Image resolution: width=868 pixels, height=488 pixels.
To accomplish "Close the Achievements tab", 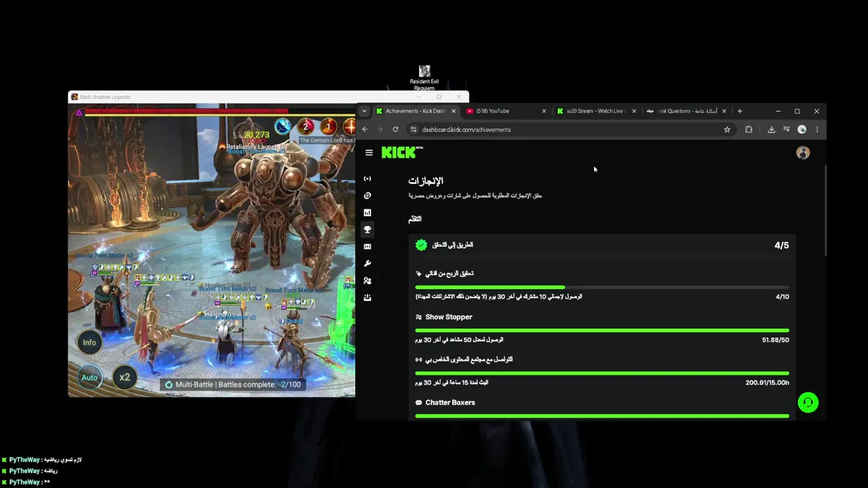I will pos(454,111).
